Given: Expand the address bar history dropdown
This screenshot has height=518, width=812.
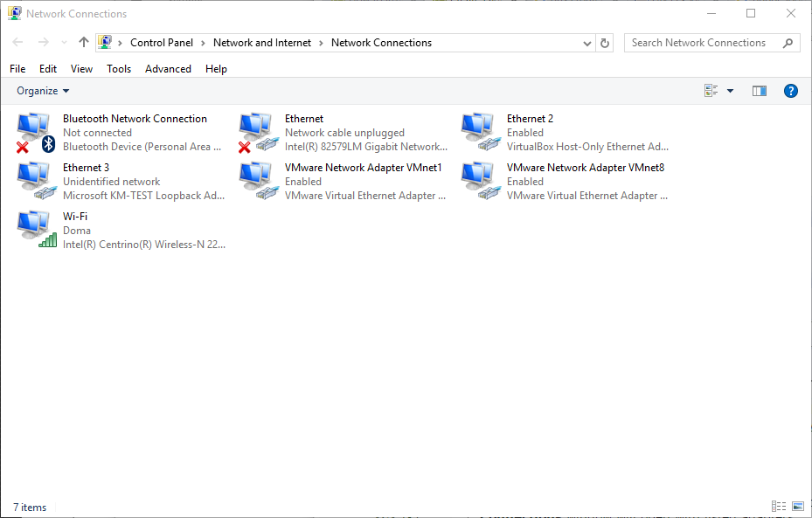Looking at the screenshot, I should point(586,44).
